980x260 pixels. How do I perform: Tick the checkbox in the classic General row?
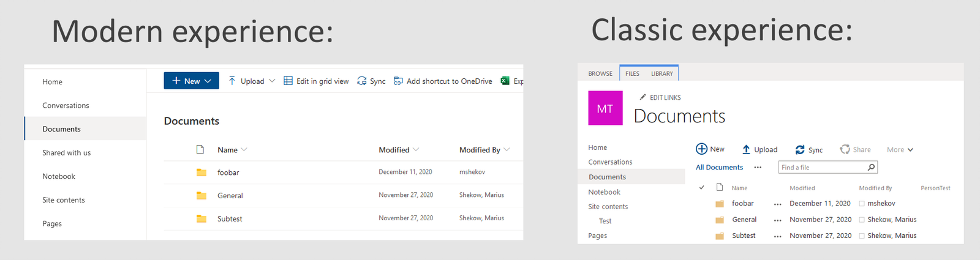pyautogui.click(x=862, y=220)
